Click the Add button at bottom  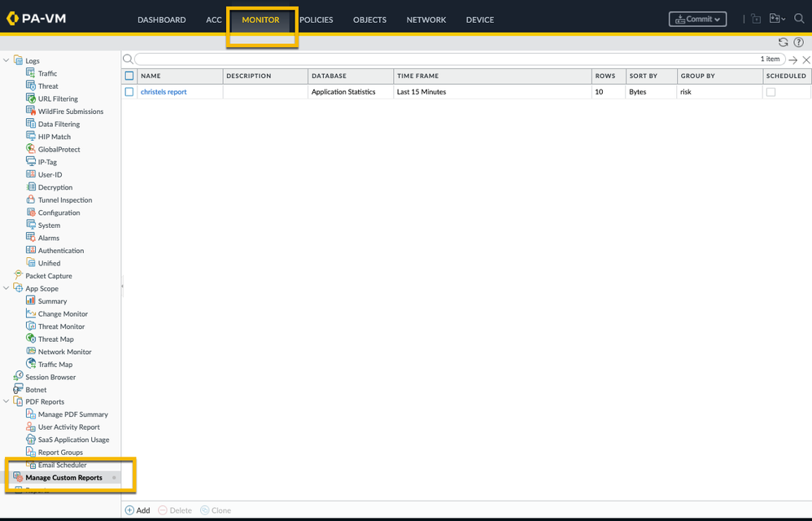(138, 510)
